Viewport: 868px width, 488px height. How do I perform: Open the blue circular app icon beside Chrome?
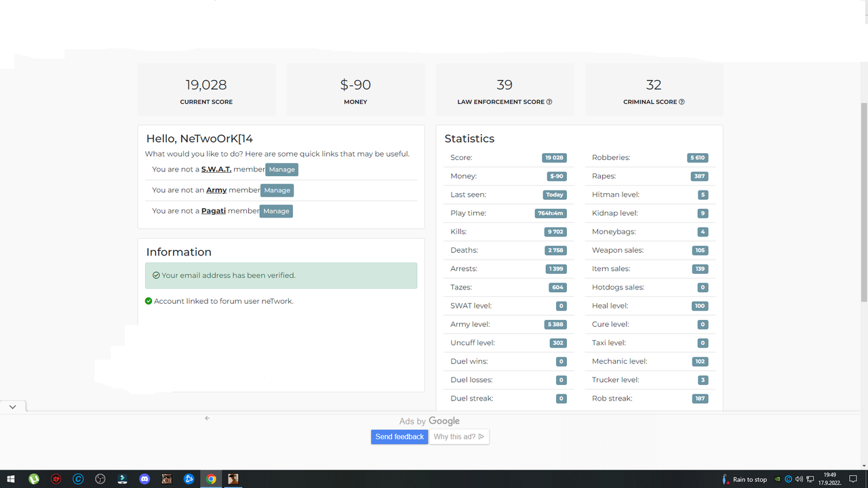tap(189, 479)
